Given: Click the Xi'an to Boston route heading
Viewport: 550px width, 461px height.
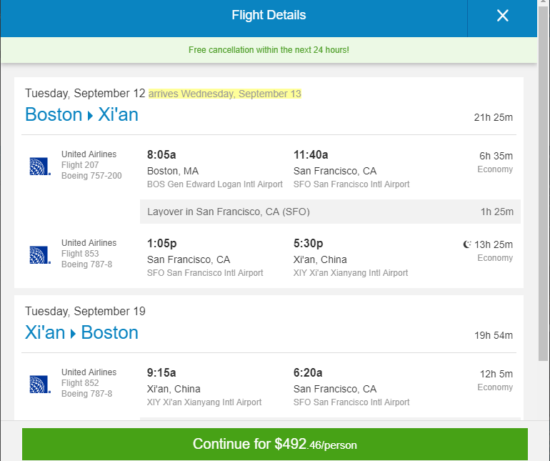Looking at the screenshot, I should [81, 332].
